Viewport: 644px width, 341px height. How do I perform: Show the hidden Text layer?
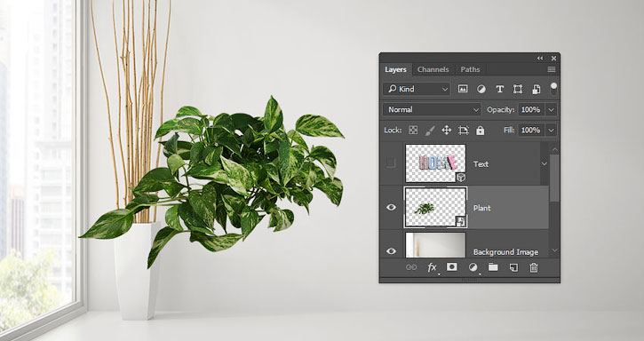(x=391, y=163)
